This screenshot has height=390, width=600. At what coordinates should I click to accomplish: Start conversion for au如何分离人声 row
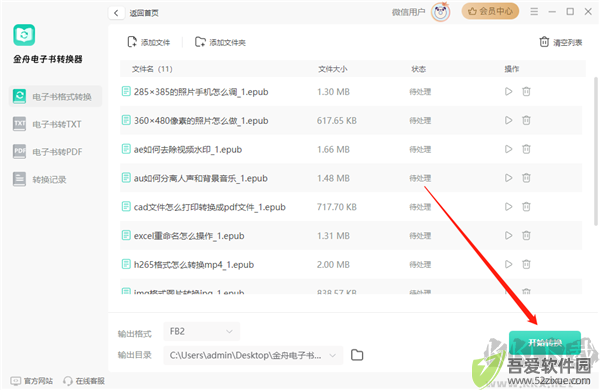pos(508,178)
